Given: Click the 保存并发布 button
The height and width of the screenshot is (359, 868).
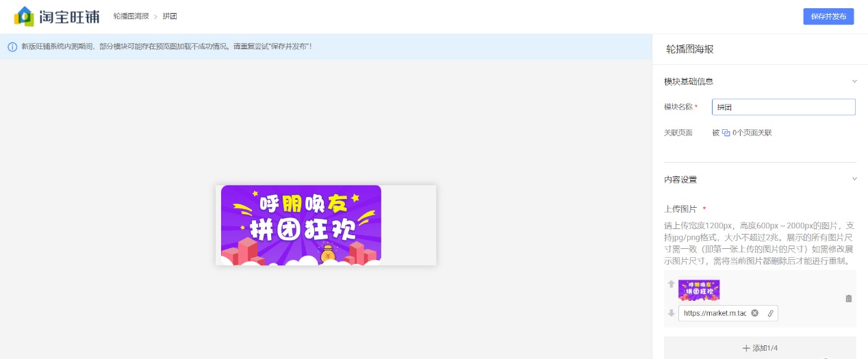Looking at the screenshot, I should click(x=828, y=16).
